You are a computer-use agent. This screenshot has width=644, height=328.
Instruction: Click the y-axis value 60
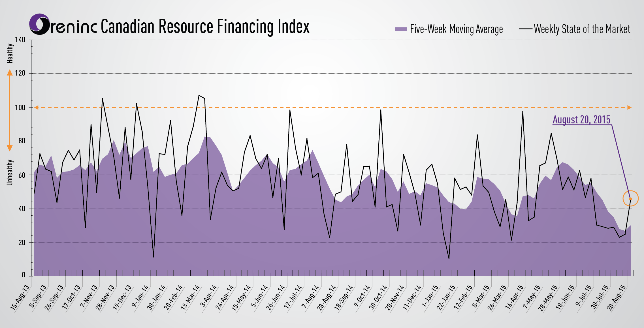pyautogui.click(x=22, y=175)
